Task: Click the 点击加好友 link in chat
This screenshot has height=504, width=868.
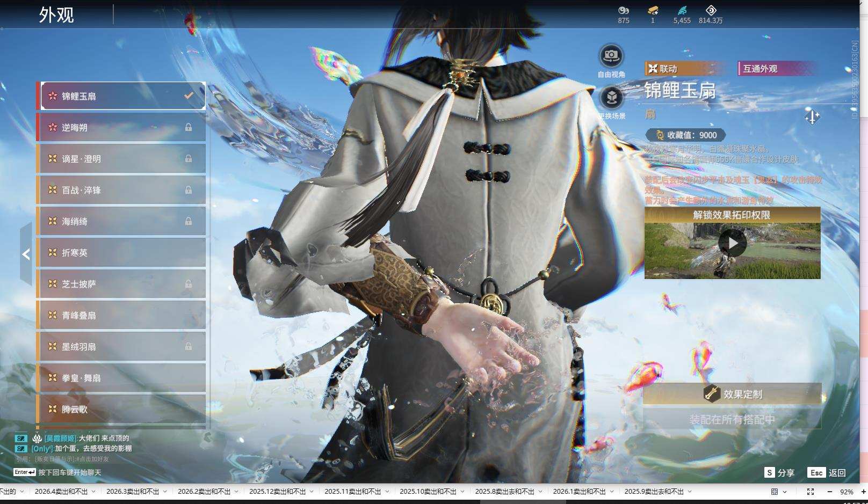Action: (x=94, y=459)
